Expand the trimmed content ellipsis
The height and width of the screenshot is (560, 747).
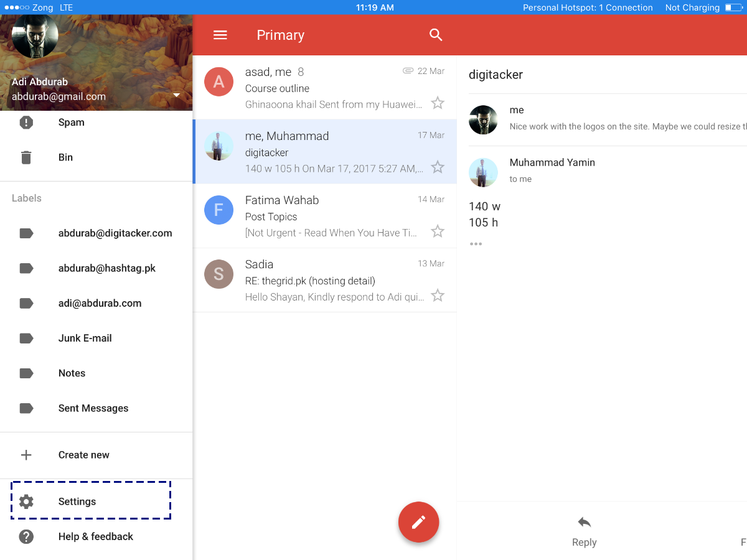(x=476, y=244)
